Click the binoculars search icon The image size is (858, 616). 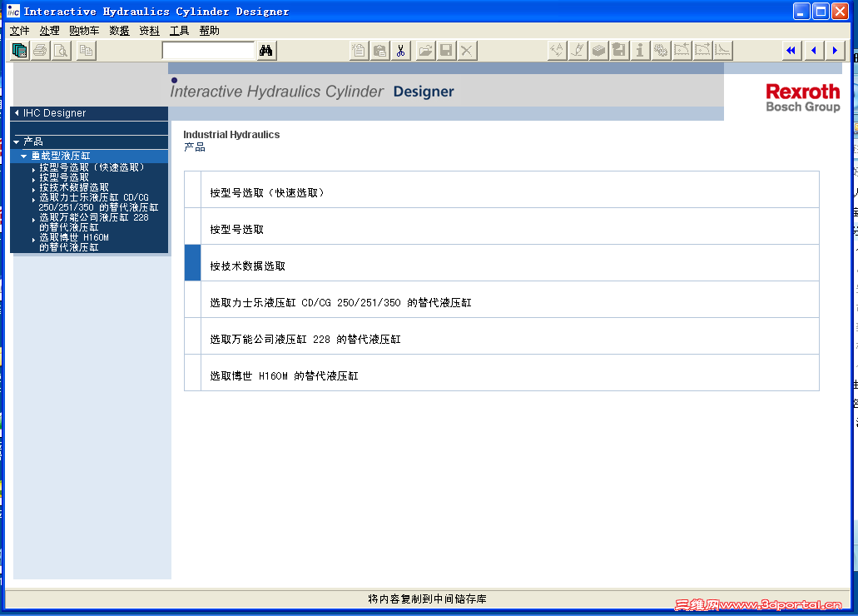pyautogui.click(x=266, y=51)
